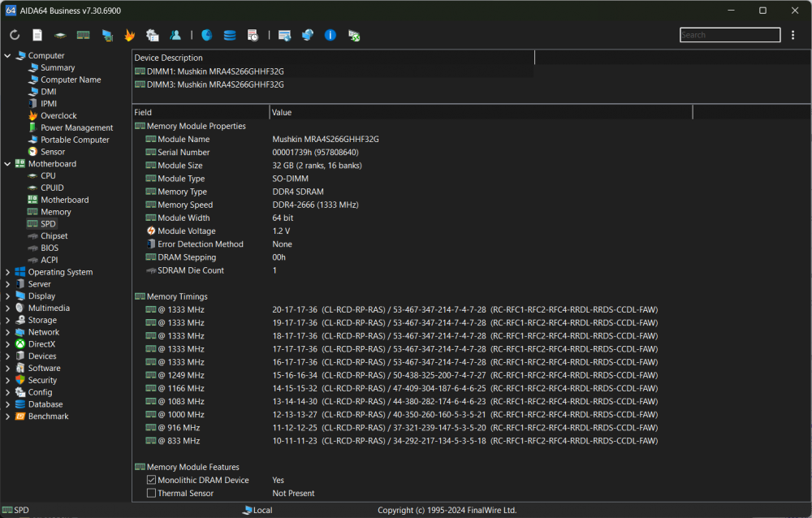Select Chipset in the sidebar tree

(x=54, y=236)
